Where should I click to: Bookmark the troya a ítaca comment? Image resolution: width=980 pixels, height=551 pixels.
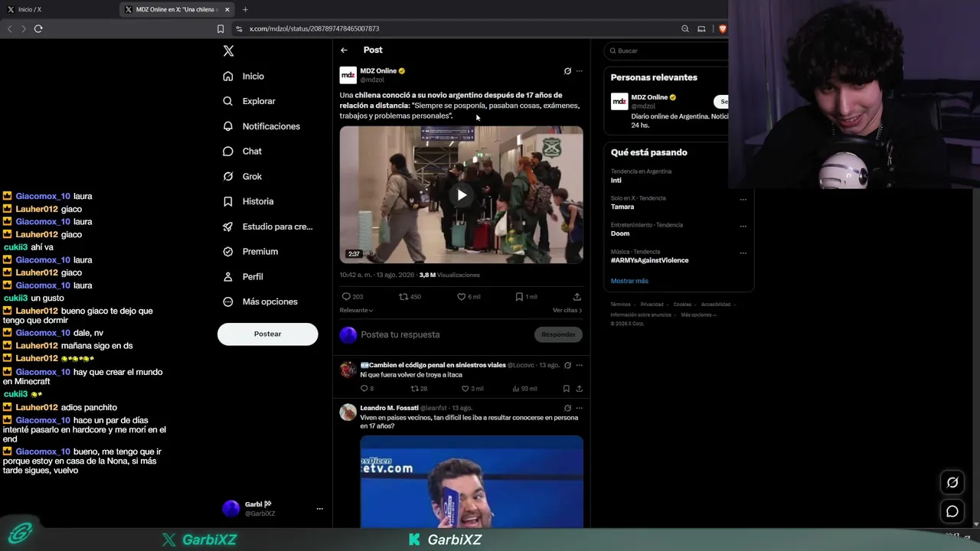[x=566, y=389]
